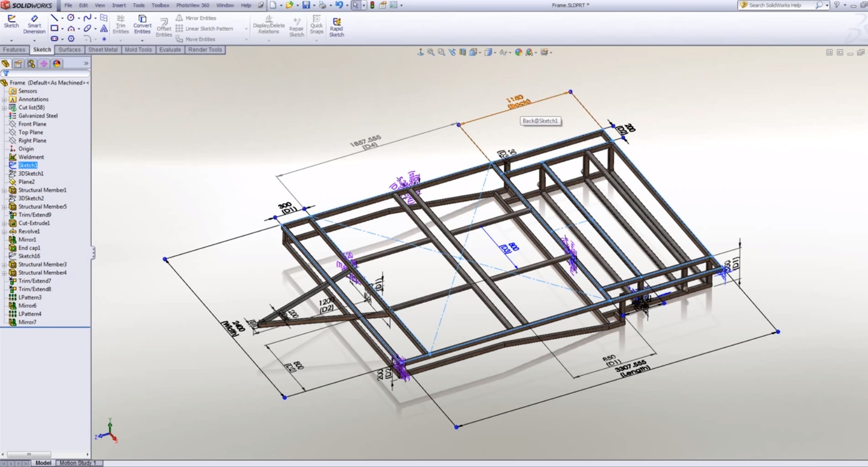
Task: Open the Insert menu
Action: click(118, 5)
